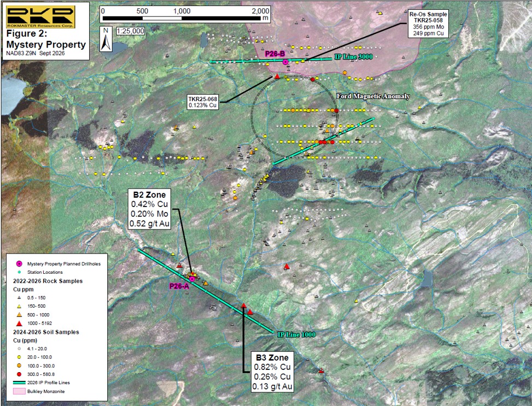
Task: Open the B3 Zone callout box
Action: coord(272,372)
